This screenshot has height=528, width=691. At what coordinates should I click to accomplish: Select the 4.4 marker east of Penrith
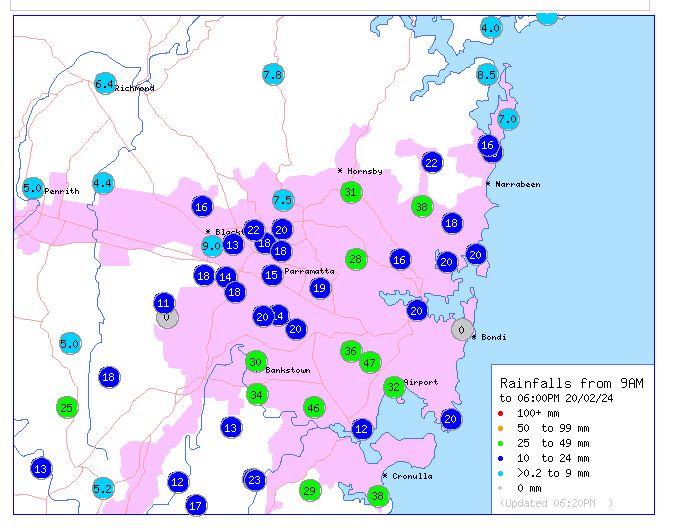click(x=103, y=183)
